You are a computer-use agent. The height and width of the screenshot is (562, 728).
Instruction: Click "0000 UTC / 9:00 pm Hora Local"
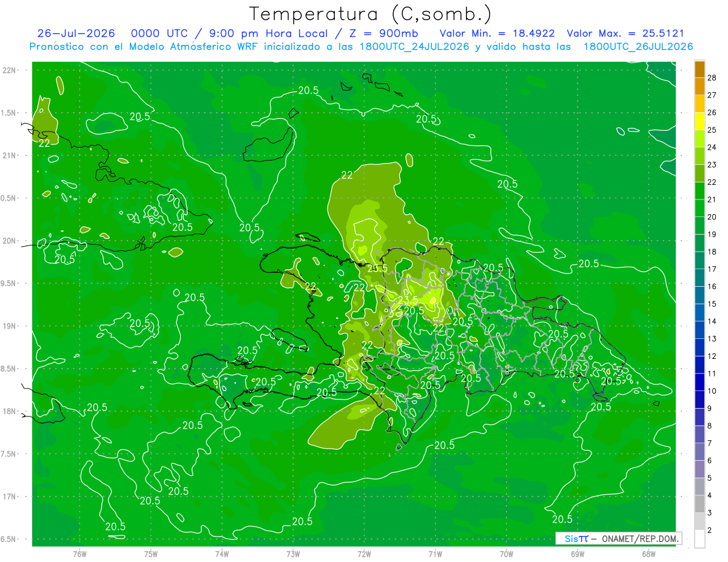[228, 33]
